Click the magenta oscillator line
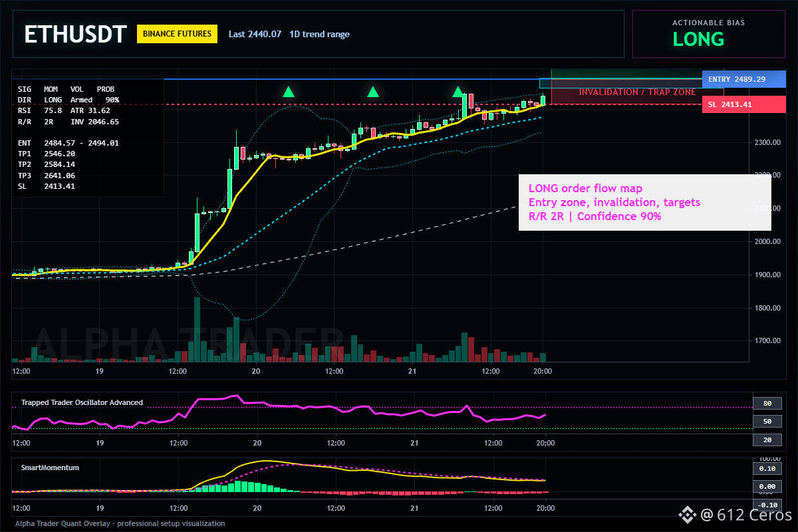Screen dimensions: 798x532 tap(279, 404)
